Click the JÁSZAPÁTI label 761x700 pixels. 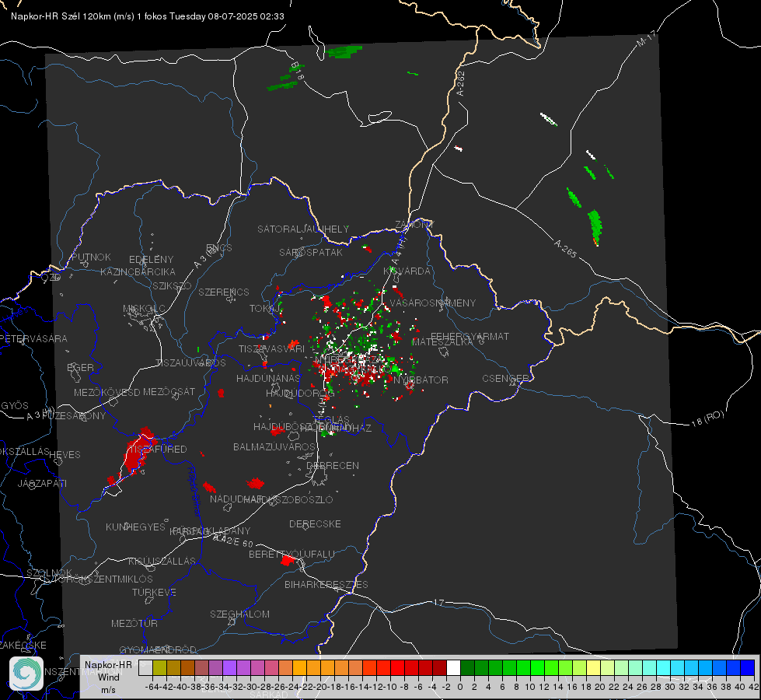point(42,483)
